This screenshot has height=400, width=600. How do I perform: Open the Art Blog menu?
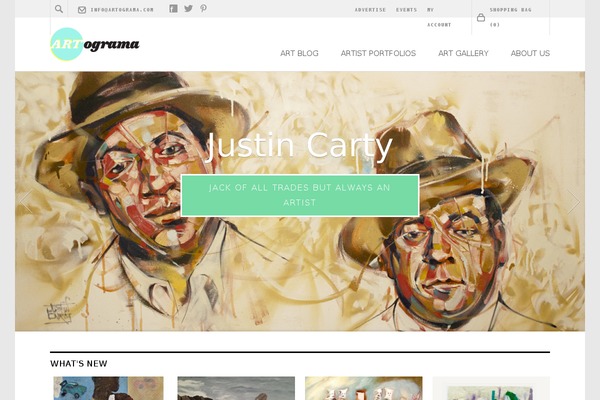[299, 53]
